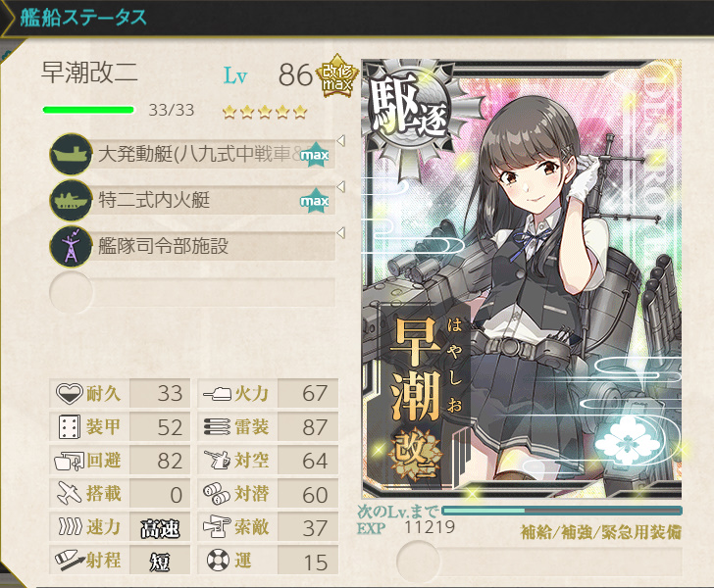The width and height of the screenshot is (714, 588).
Task: Click the 補給/補強/緊急用装備 reinforcement slot
Action: tap(539, 561)
